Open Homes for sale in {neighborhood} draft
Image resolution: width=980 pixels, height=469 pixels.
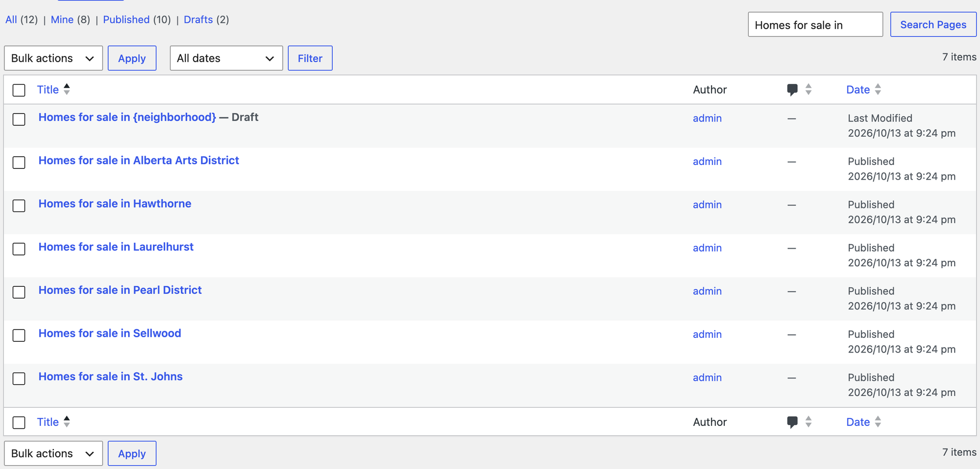click(127, 117)
